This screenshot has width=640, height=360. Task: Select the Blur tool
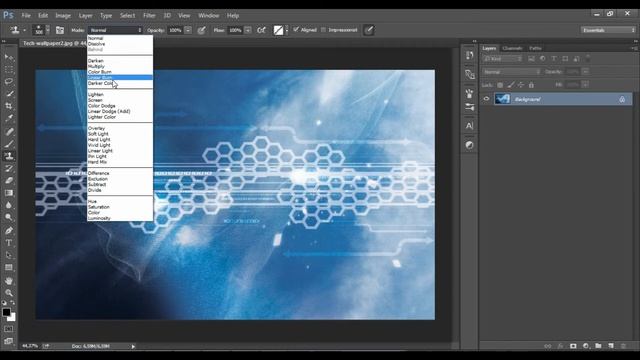click(9, 205)
